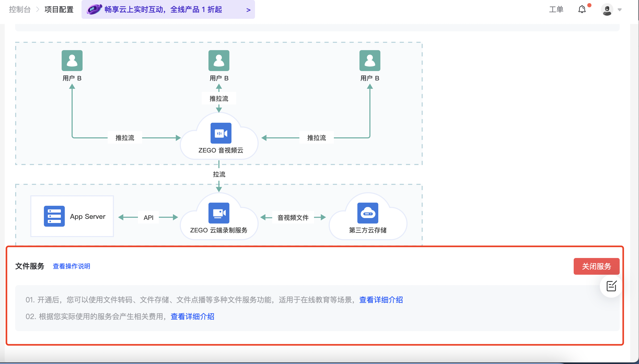Open the 工单 menu item
Image resolution: width=639 pixels, height=364 pixels.
556,10
